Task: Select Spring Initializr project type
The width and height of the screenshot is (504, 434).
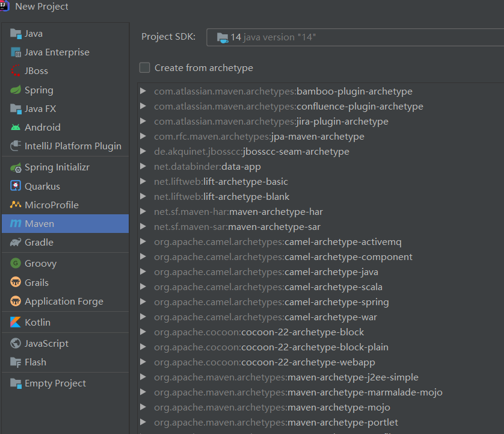Action: point(57,167)
